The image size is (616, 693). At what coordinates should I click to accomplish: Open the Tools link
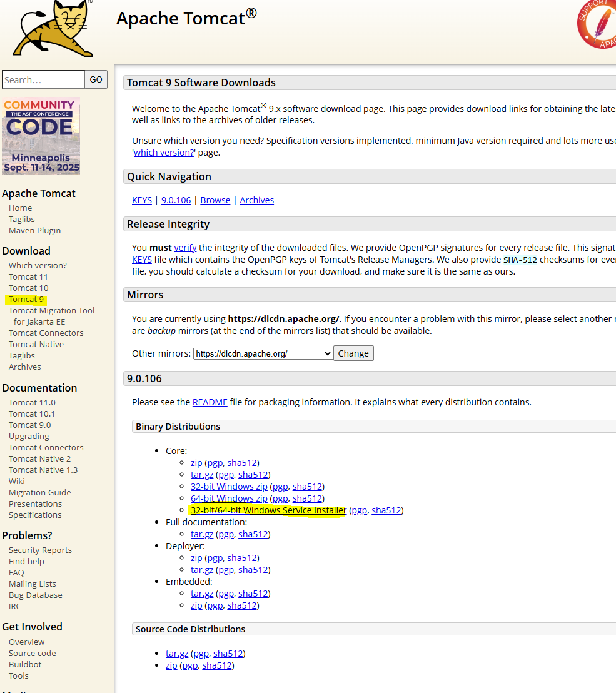click(19, 675)
